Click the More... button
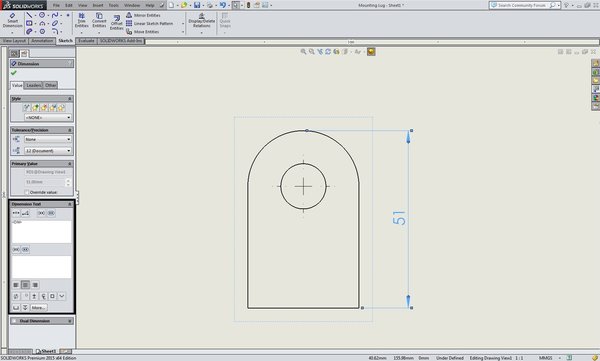 point(38,307)
